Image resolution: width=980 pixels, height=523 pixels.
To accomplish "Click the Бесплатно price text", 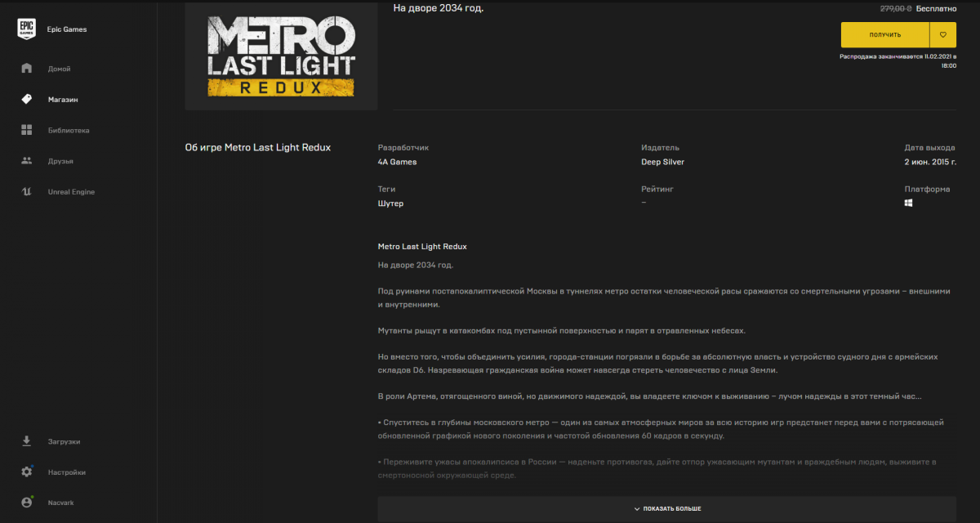I will click(936, 8).
